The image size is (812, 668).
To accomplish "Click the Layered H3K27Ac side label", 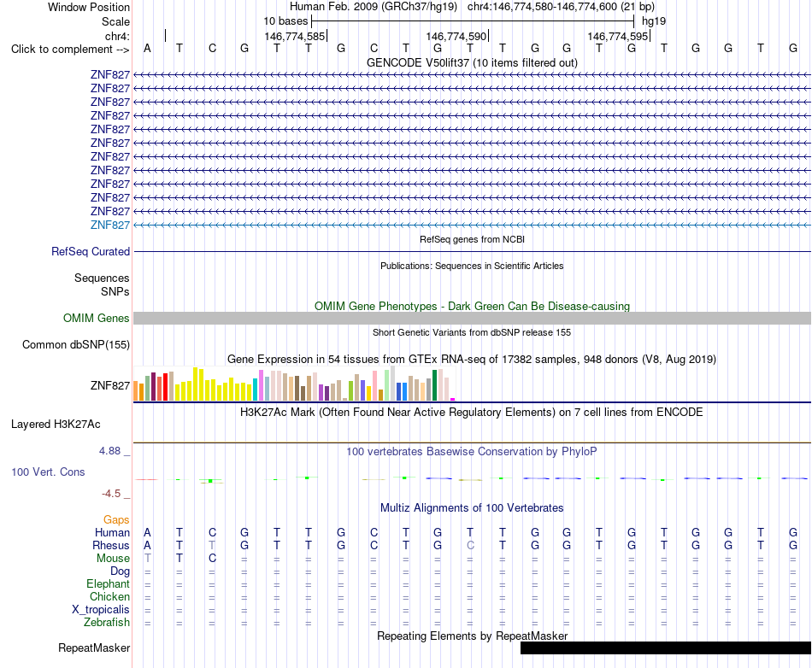I will (x=56, y=425).
